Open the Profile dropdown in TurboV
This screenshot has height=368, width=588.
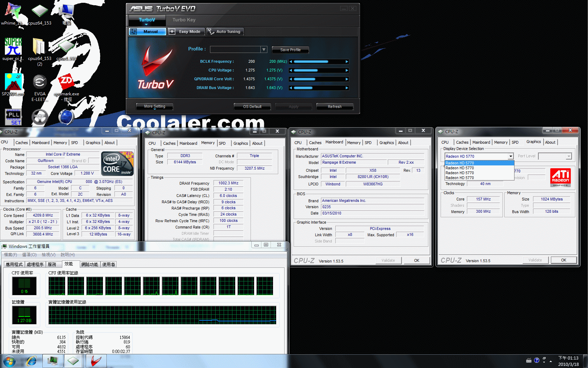tap(264, 49)
